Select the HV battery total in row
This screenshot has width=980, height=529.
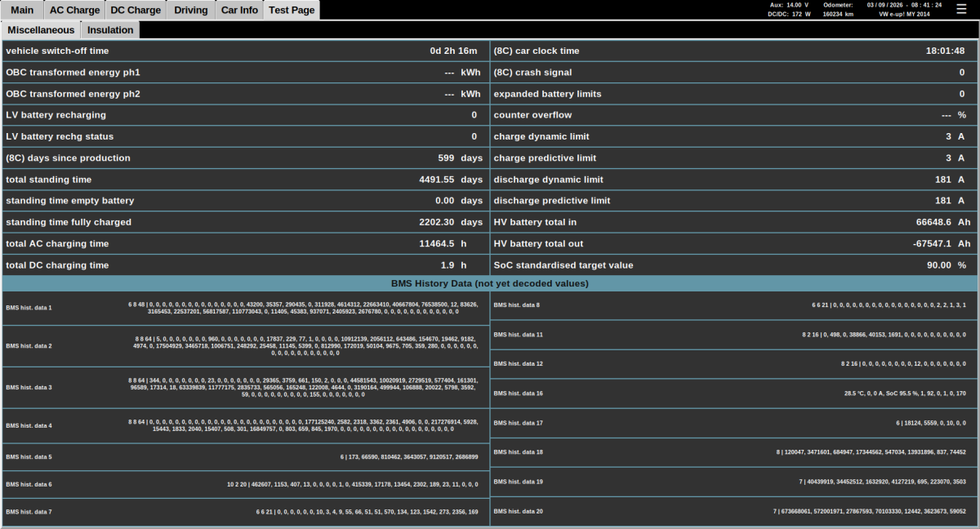tap(733, 222)
